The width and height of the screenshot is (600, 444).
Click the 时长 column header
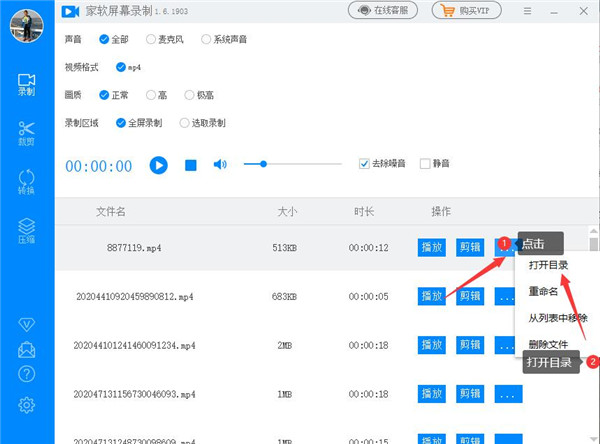click(x=364, y=211)
